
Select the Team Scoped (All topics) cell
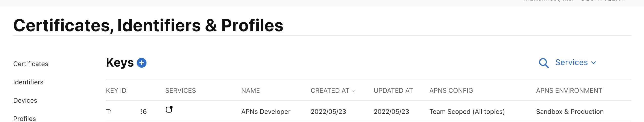tap(467, 112)
